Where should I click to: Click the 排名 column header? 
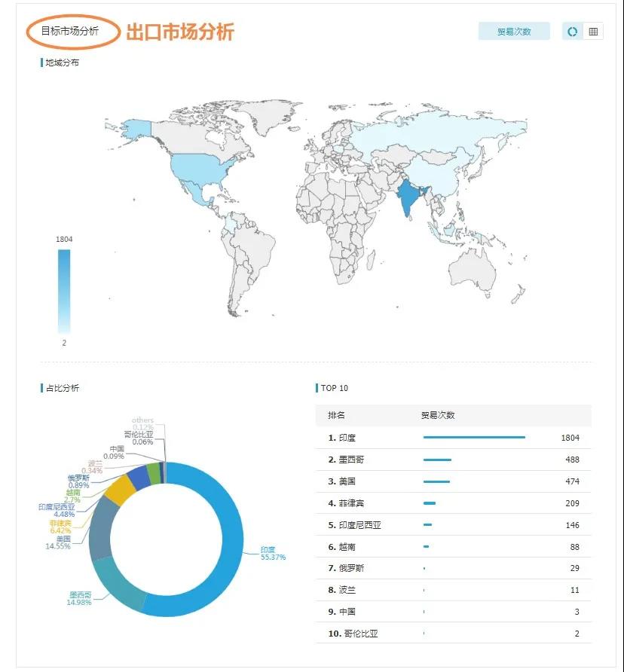click(336, 416)
